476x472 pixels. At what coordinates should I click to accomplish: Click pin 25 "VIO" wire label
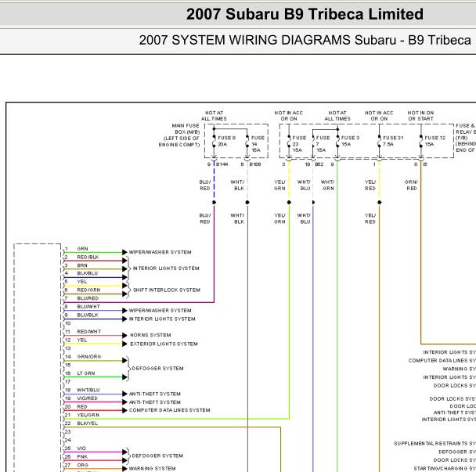click(x=81, y=449)
